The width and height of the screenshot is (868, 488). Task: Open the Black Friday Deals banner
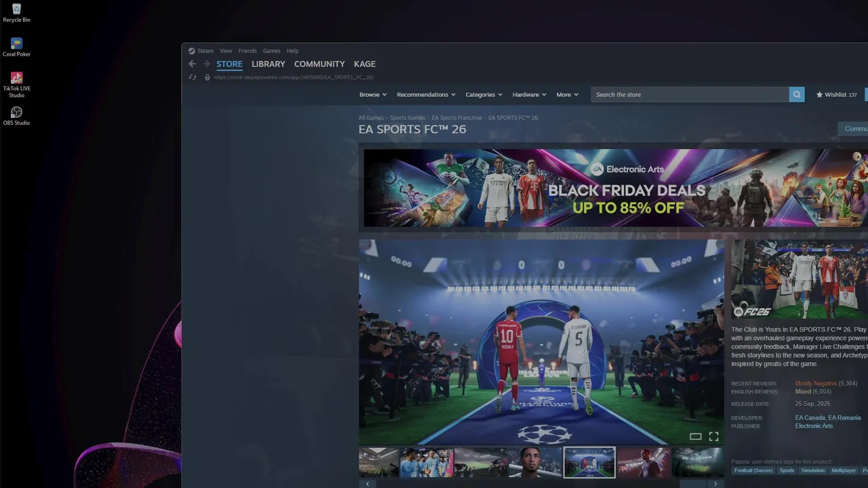(x=616, y=188)
